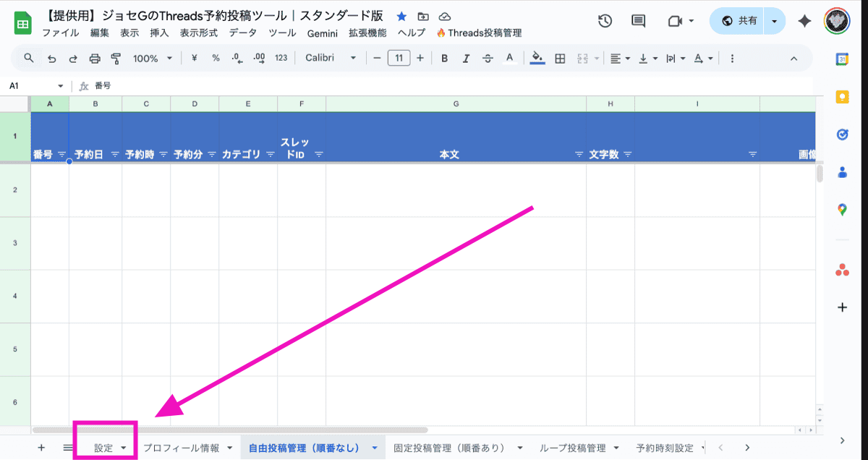Image resolution: width=868 pixels, height=460 pixels.
Task: Open the Calibri font dropdown
Action: click(x=331, y=58)
